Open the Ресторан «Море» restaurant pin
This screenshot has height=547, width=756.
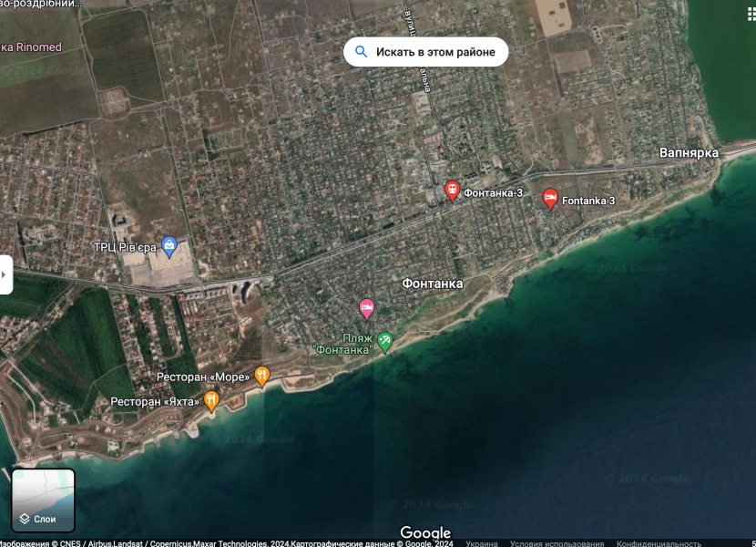pyautogui.click(x=262, y=376)
